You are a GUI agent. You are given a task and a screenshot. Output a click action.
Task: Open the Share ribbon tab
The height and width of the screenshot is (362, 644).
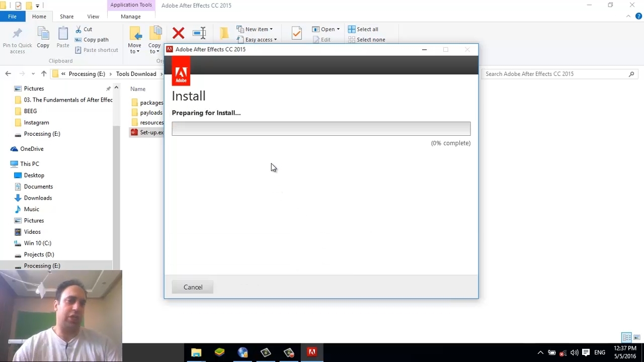66,17
